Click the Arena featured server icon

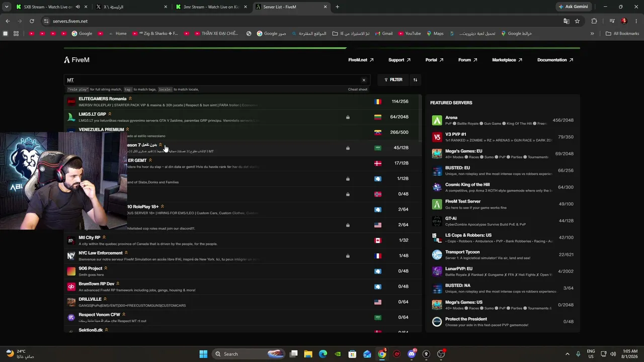pos(437,120)
